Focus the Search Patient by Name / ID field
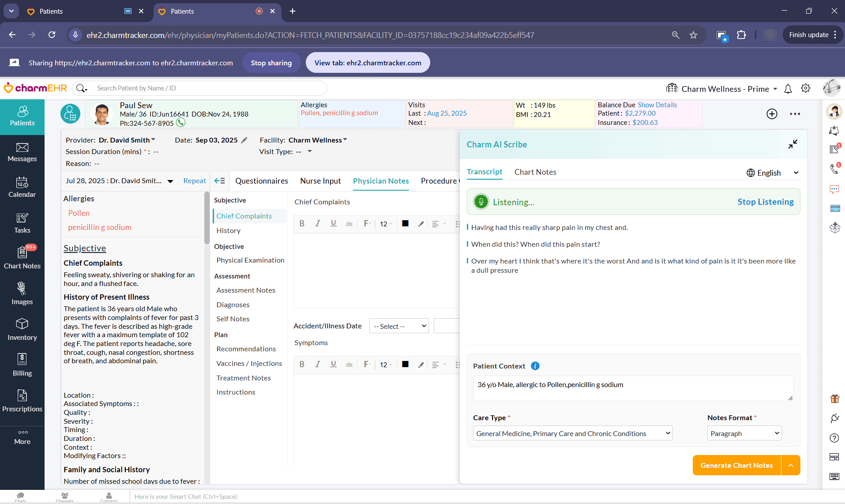Viewport: 845px width, 504px height. pos(210,88)
